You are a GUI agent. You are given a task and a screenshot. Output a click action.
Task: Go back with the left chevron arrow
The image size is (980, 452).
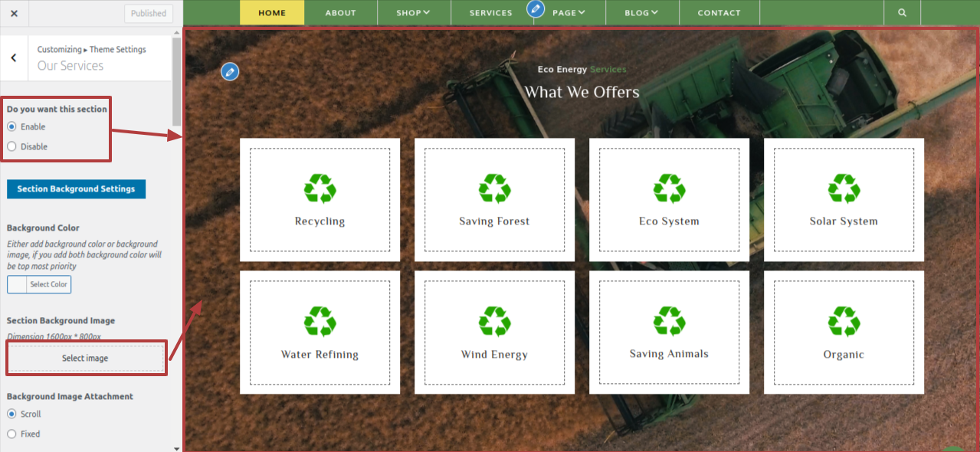tap(14, 57)
